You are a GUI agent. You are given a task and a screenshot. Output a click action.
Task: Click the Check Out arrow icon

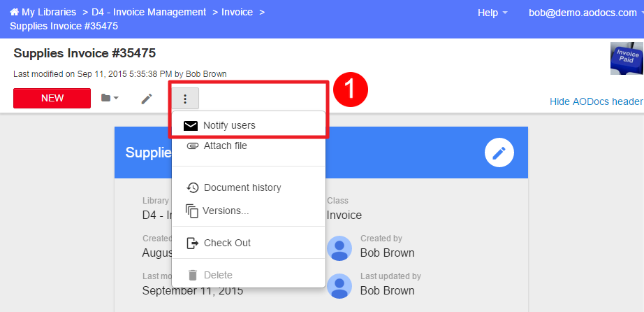coord(192,243)
